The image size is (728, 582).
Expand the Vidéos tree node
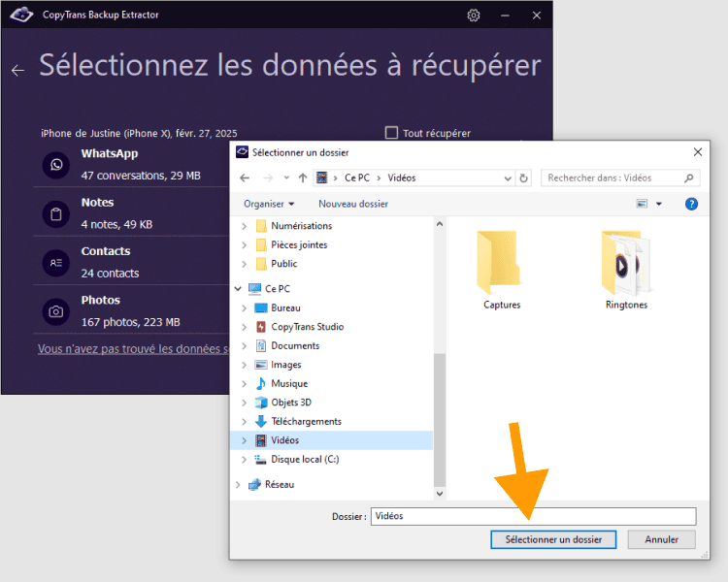(x=245, y=440)
